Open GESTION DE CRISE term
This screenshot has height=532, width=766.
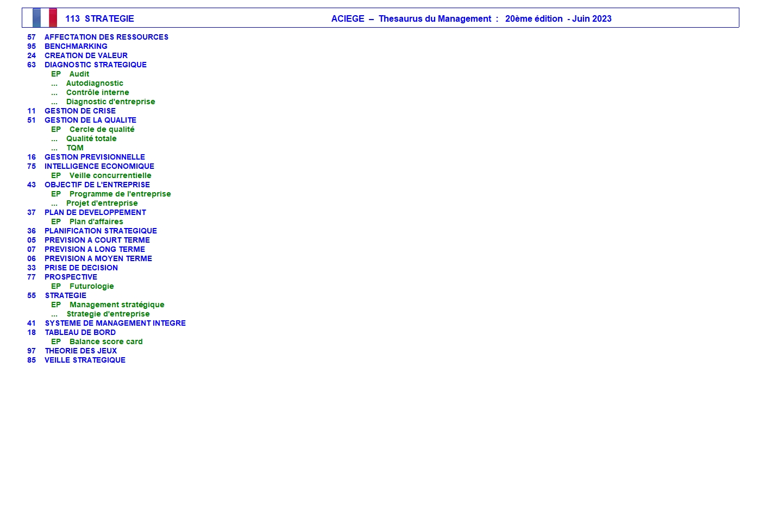(80, 111)
